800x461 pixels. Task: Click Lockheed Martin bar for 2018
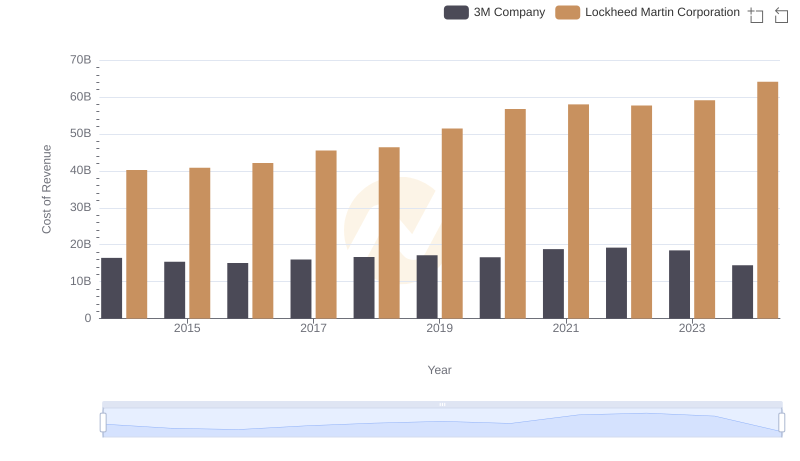[389, 233]
